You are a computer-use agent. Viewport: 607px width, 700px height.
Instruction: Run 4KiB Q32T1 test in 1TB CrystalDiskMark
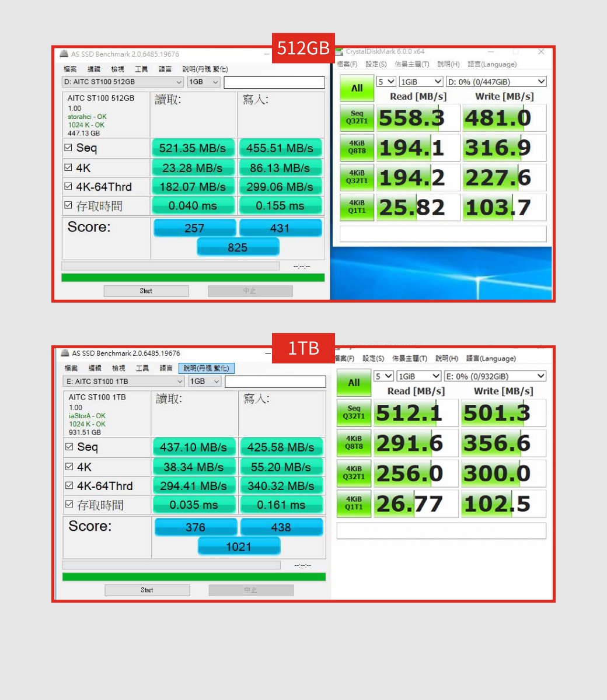pyautogui.click(x=354, y=473)
